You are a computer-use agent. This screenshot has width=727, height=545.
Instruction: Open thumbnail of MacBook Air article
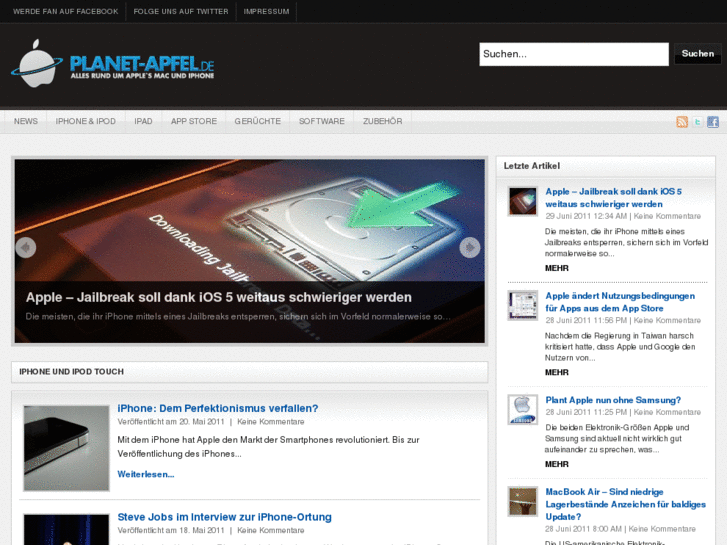[523, 501]
